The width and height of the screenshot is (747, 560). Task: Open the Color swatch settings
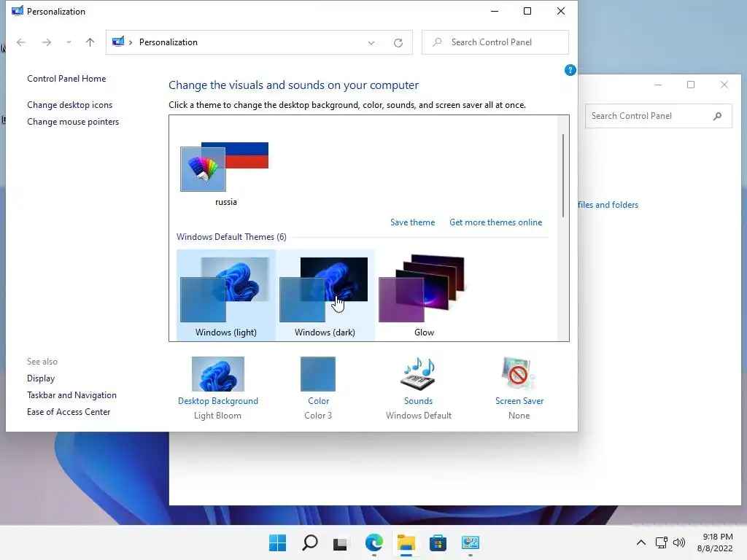coord(318,374)
